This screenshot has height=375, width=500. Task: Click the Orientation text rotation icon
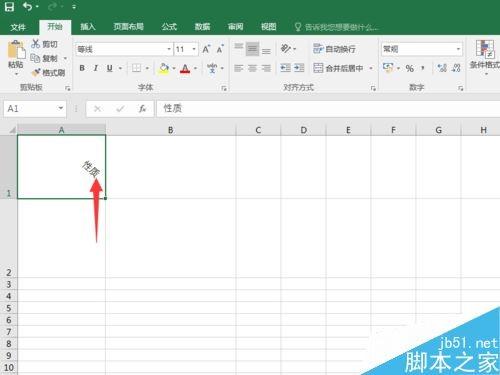286,49
